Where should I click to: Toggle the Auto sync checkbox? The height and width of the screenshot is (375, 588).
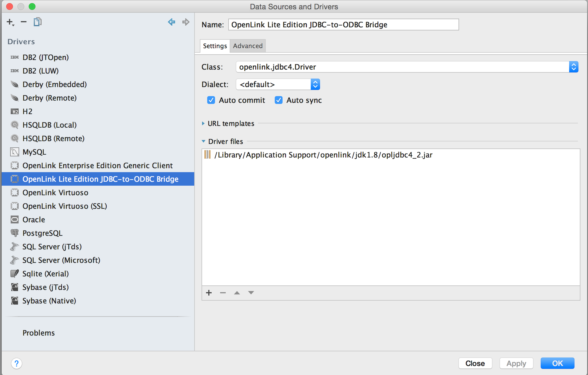point(279,100)
